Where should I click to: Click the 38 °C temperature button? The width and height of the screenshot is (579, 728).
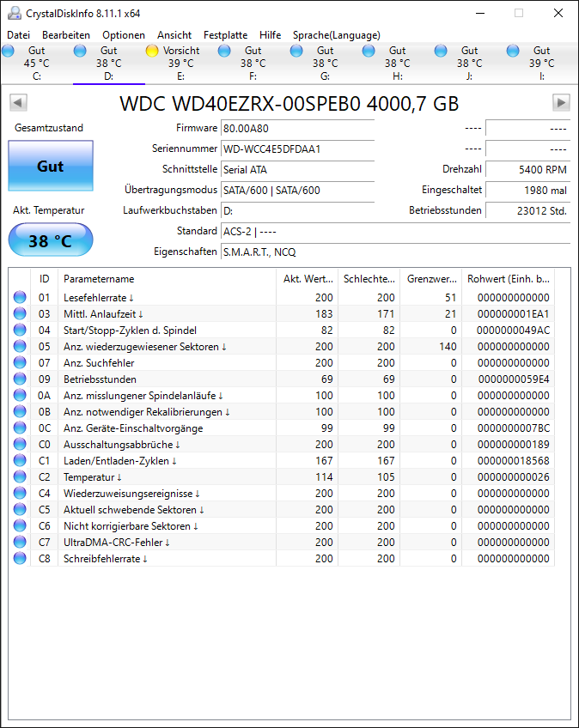(51, 240)
